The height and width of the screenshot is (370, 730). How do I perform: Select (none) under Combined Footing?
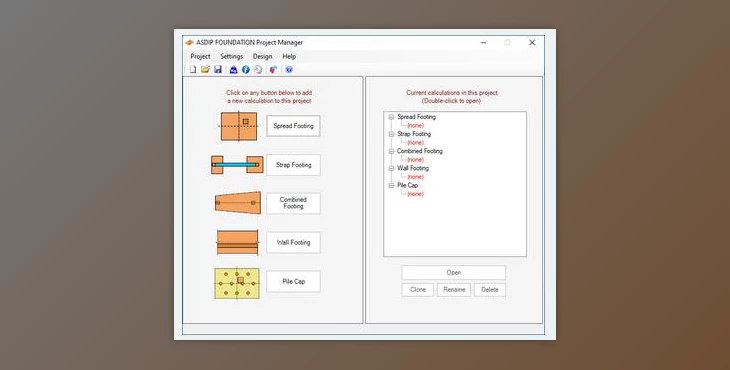(x=415, y=160)
